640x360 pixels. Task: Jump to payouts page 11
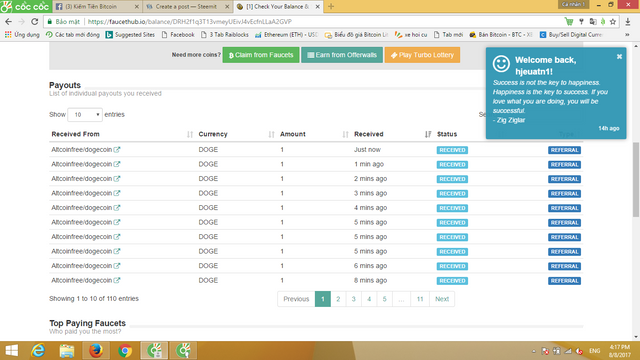point(420,299)
